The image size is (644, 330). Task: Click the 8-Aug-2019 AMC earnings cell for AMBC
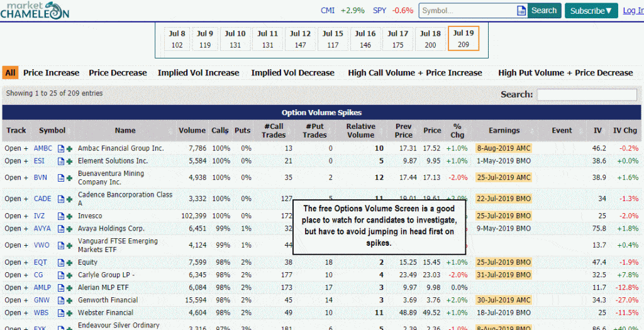[504, 148]
